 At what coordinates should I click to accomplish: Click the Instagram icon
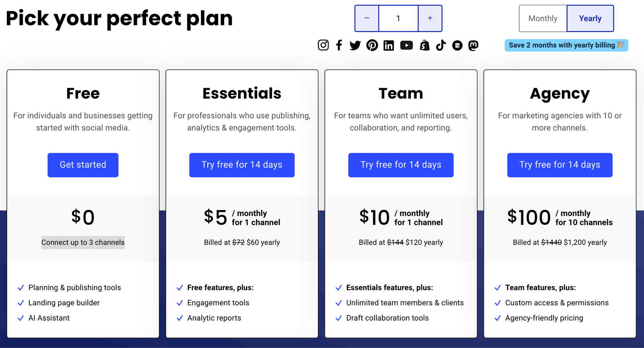(323, 45)
